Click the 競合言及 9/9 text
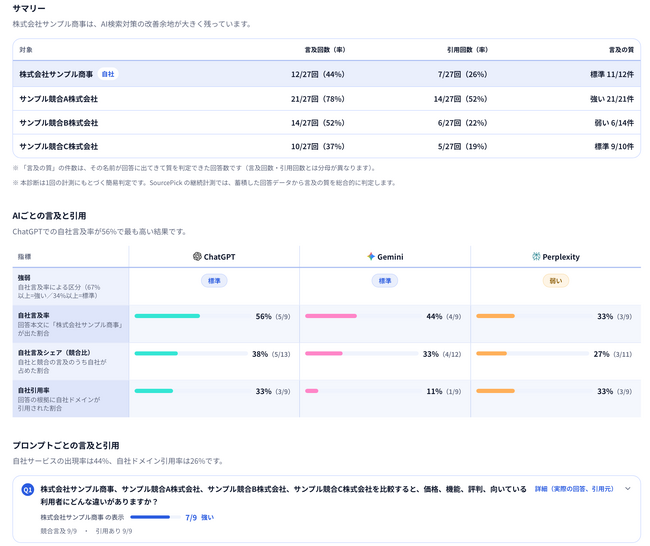 coord(58,531)
